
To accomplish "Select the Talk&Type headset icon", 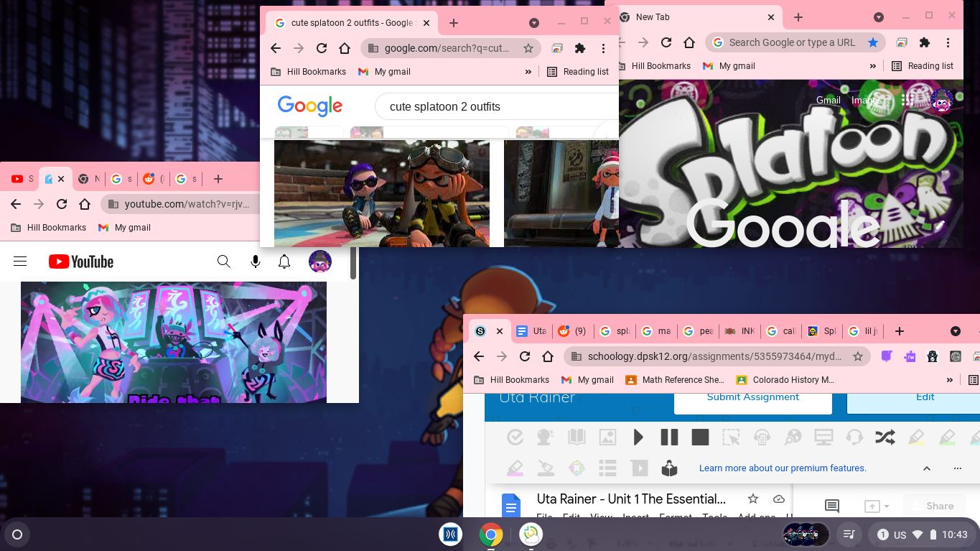I will click(x=854, y=437).
